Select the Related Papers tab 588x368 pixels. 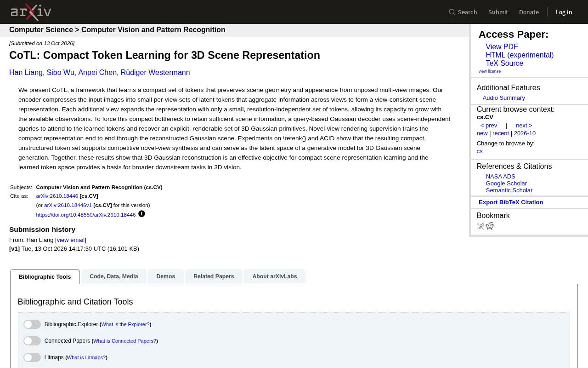214,276
